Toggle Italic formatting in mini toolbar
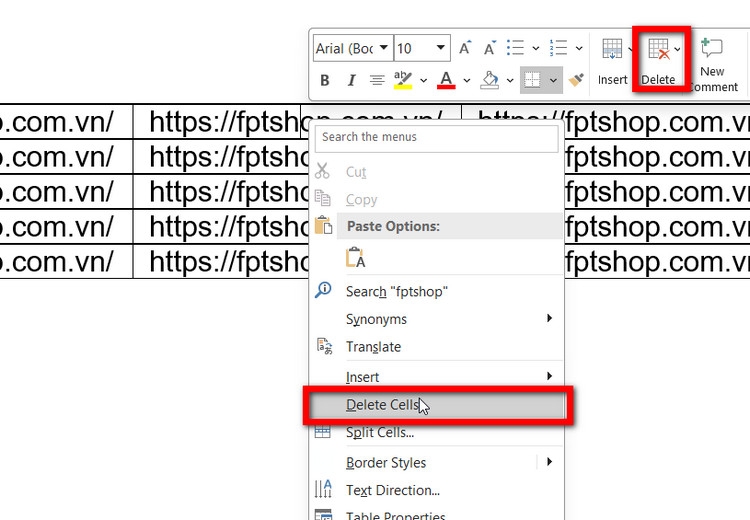The height and width of the screenshot is (520, 750). pyautogui.click(x=352, y=80)
